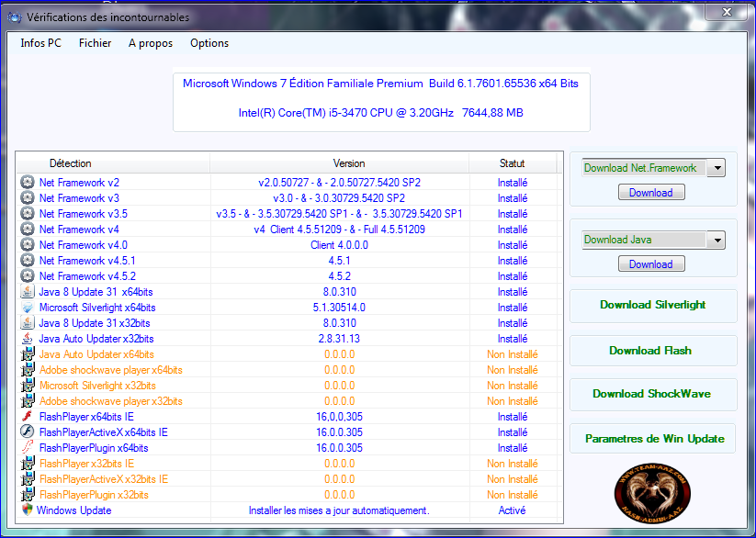Click the Net Framework v4 gear icon
This screenshot has width=756, height=538.
coord(28,229)
